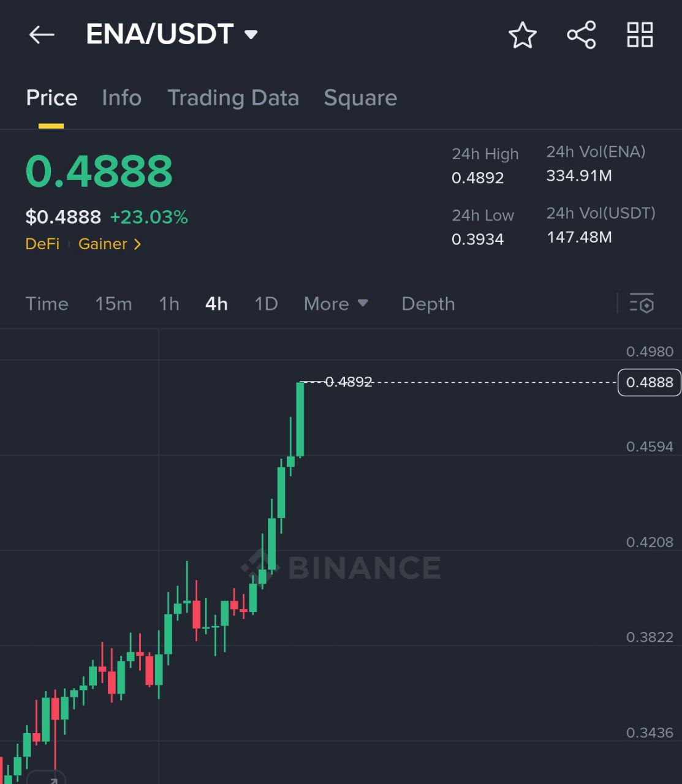Screen dimensions: 682x784
Task: Open the Trading Data tab
Action: point(233,98)
